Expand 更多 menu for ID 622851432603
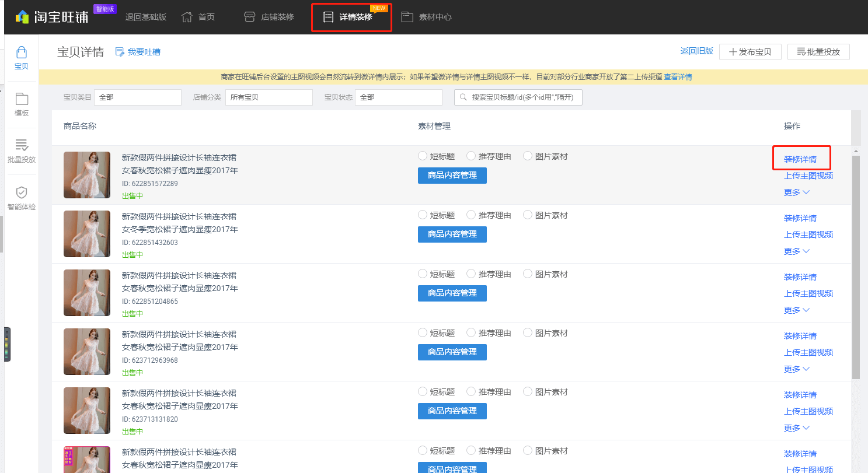 (x=797, y=251)
